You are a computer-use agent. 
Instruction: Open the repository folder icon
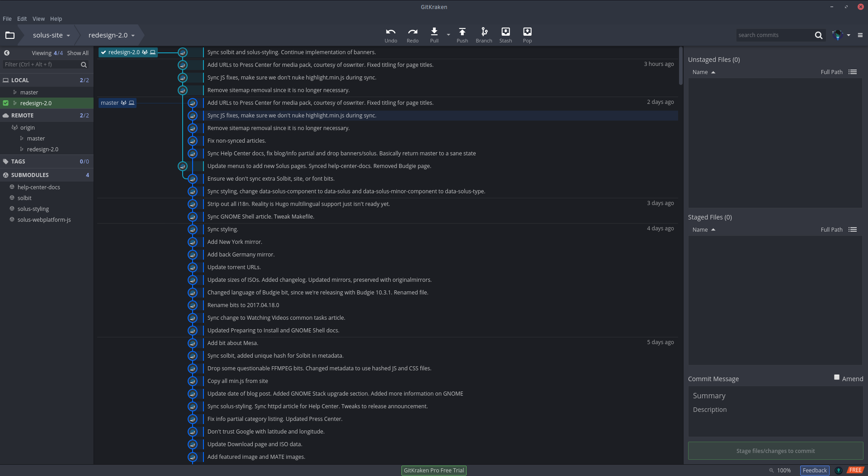[10, 35]
